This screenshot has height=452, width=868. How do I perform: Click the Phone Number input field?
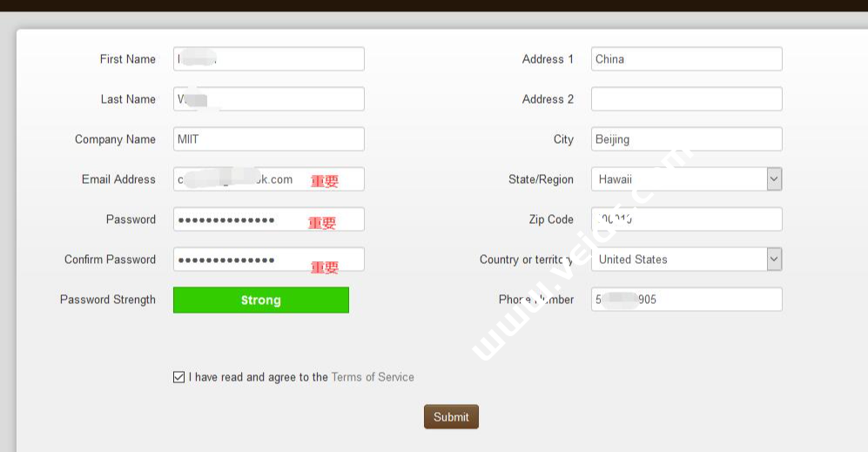(686, 300)
